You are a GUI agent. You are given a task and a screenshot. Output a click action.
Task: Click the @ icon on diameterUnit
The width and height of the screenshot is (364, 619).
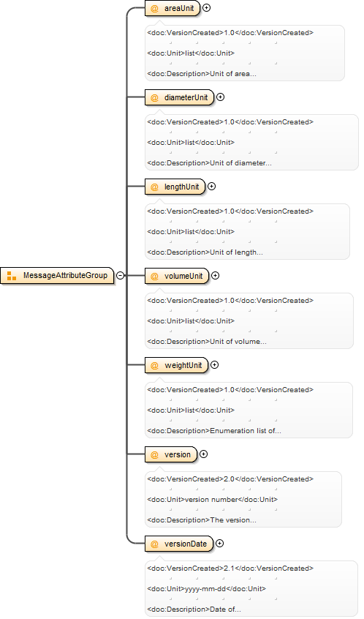click(155, 97)
